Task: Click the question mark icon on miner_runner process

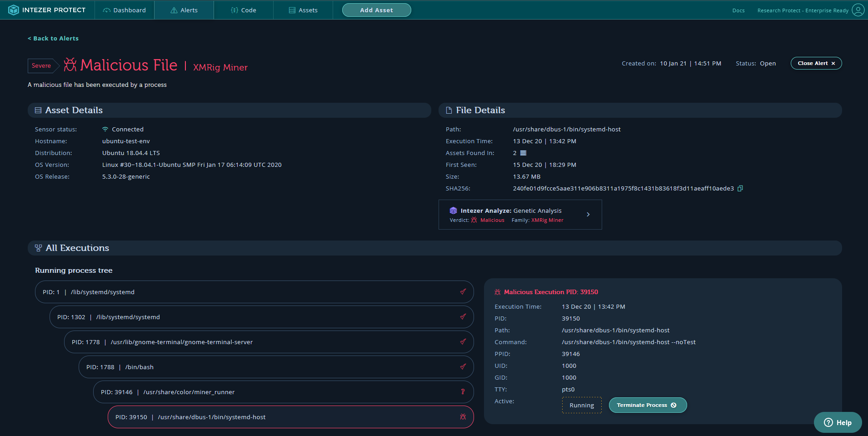Action: tap(463, 391)
